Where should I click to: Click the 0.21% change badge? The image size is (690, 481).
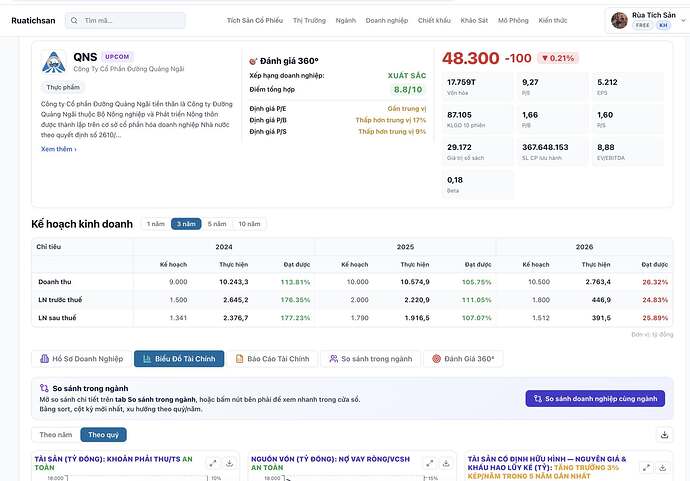pyautogui.click(x=558, y=58)
